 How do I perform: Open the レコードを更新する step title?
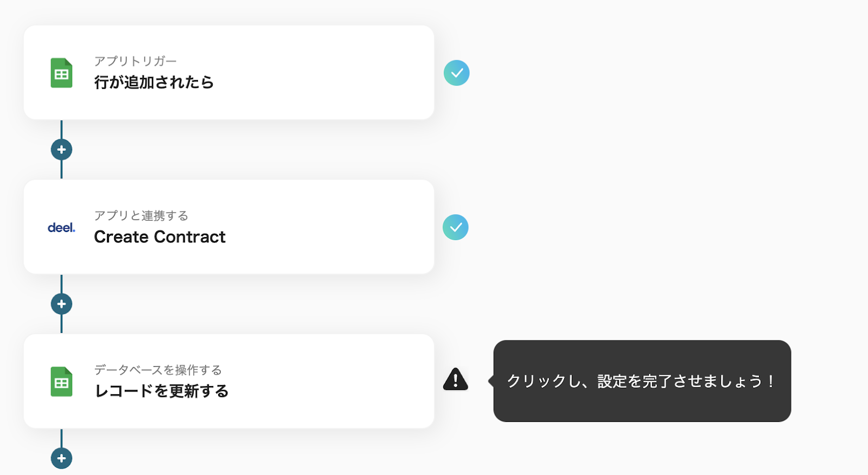[x=161, y=391]
